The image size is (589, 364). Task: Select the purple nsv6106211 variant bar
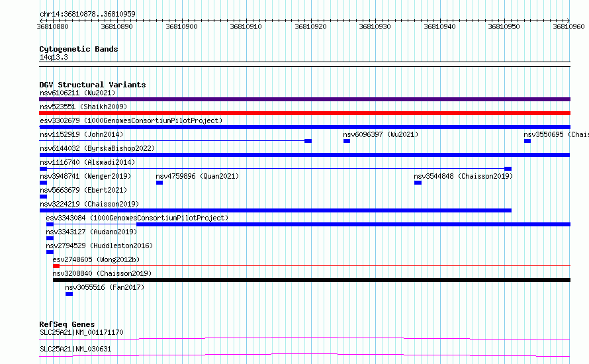coord(304,99)
